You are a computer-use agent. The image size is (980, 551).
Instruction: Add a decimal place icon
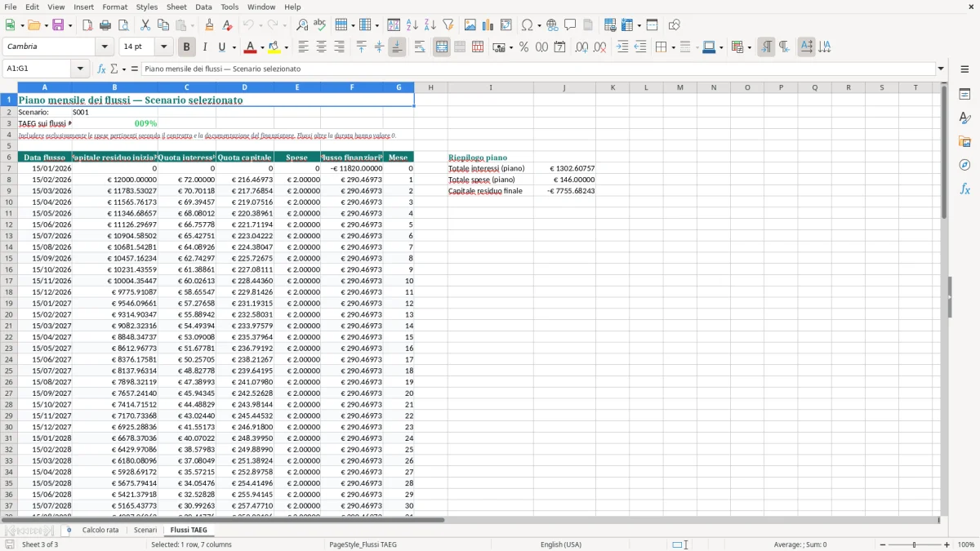point(581,47)
